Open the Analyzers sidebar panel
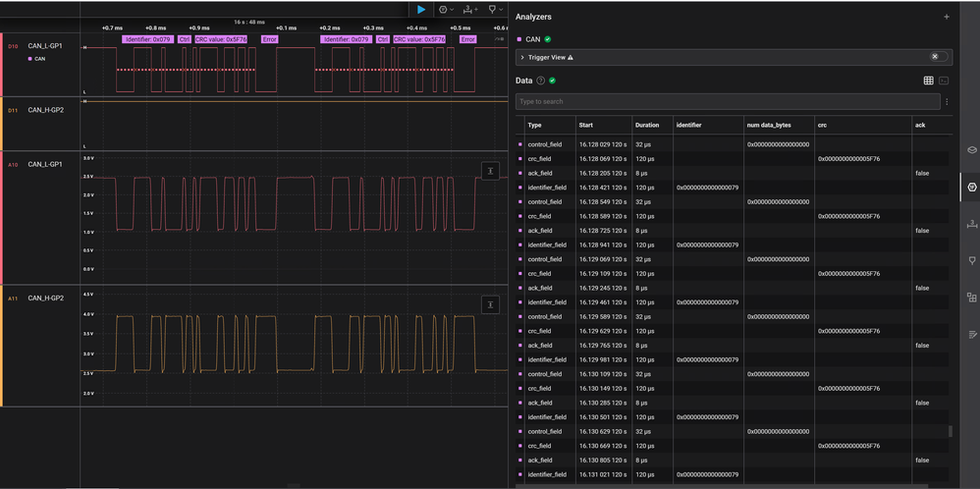This screenshot has width=980, height=489. coord(972,187)
